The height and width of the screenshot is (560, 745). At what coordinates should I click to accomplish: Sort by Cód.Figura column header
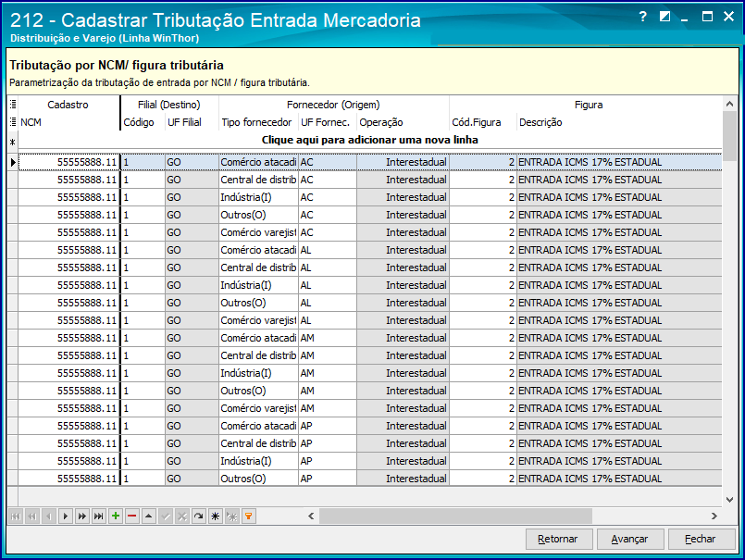[483, 122]
